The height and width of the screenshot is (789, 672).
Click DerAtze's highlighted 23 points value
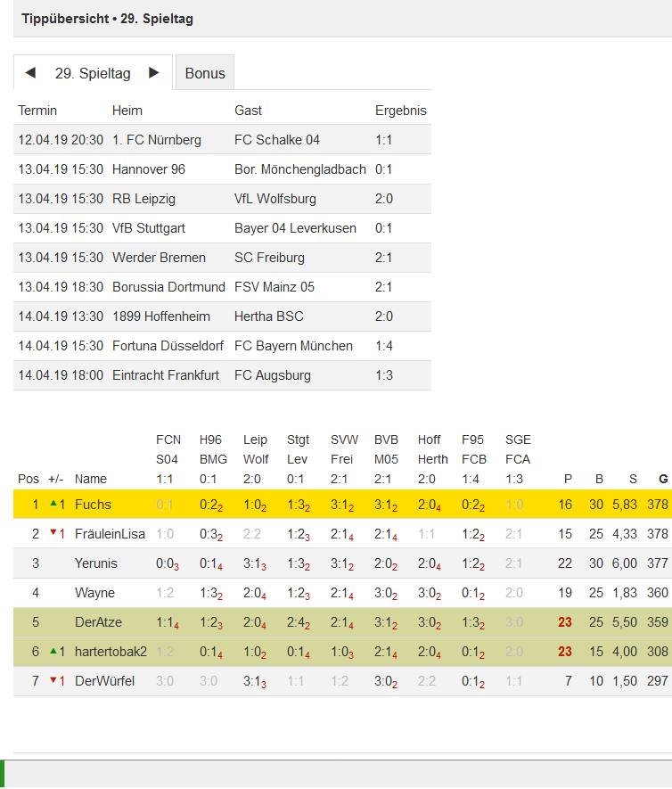565,622
